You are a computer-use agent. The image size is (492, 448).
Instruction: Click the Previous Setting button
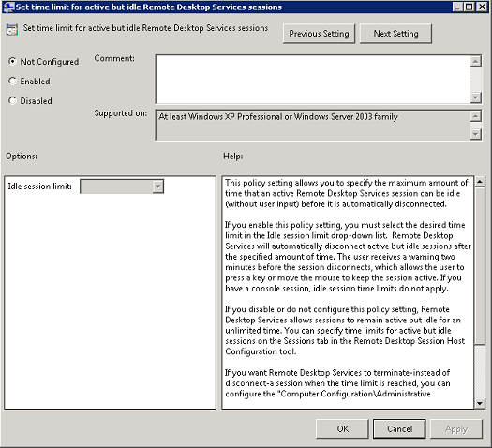point(319,34)
